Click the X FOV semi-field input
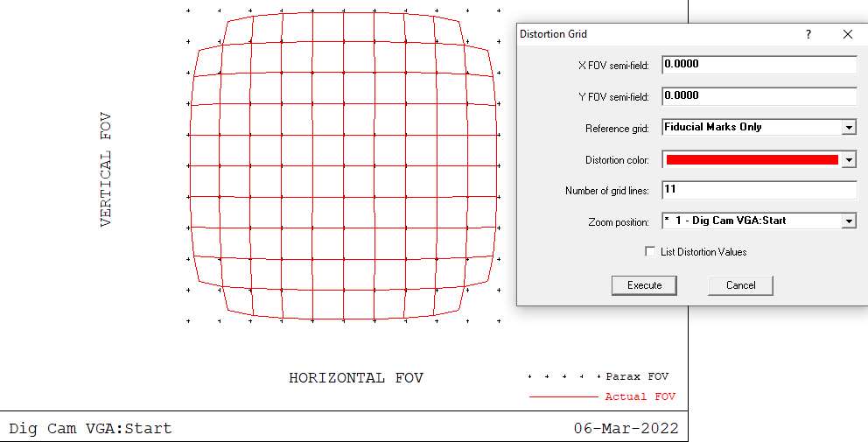This screenshot has height=442, width=868. (x=759, y=65)
